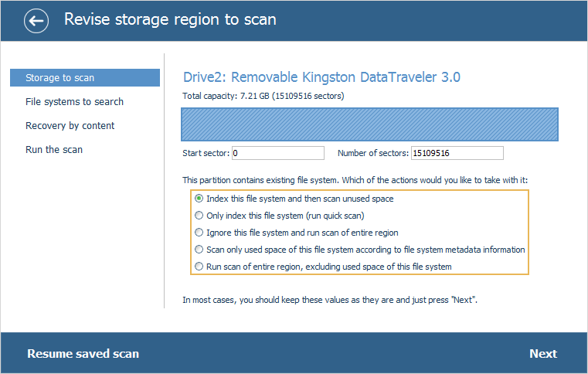Focus the Number of sectors field

(x=457, y=153)
